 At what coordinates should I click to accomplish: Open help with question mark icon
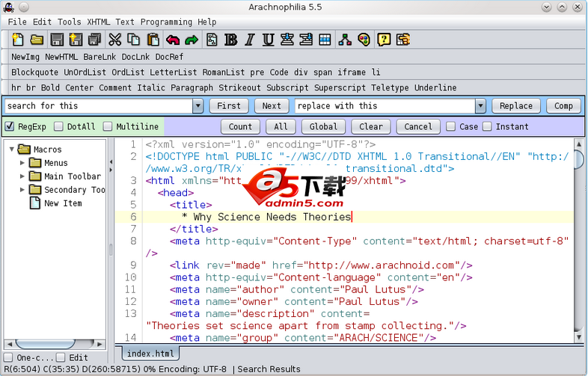click(x=384, y=40)
